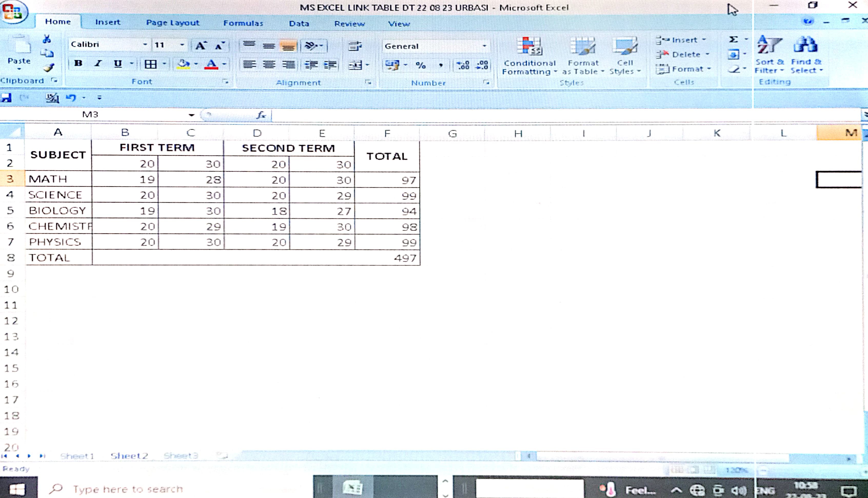Screen dimensions: 868x498
Task: Click the Percent Style icon
Action: pos(421,65)
